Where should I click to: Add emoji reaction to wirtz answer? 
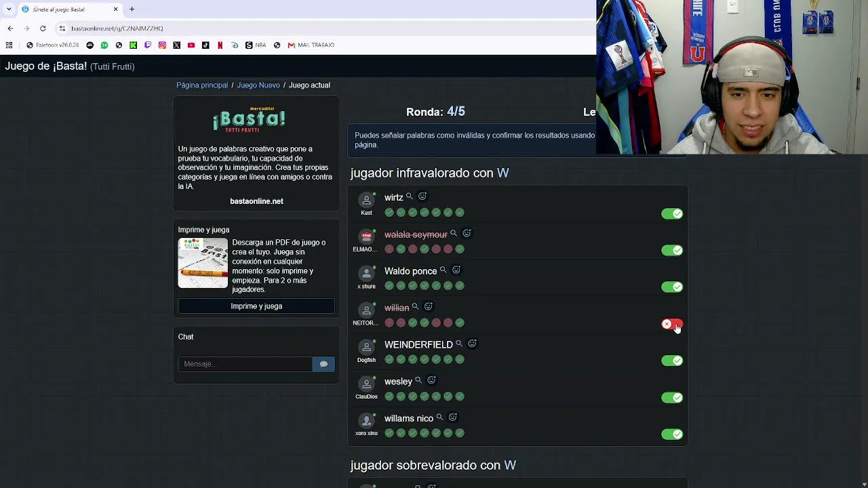click(x=422, y=197)
